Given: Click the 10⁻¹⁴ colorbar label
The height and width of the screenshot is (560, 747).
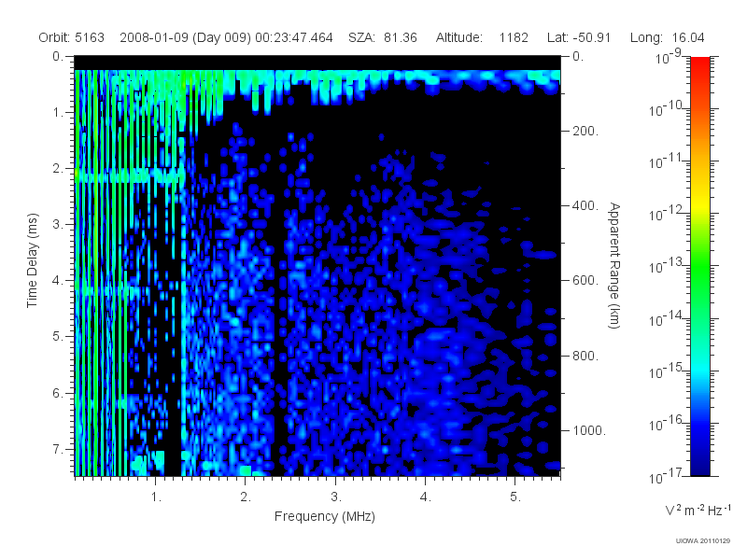Looking at the screenshot, I should point(667,318).
